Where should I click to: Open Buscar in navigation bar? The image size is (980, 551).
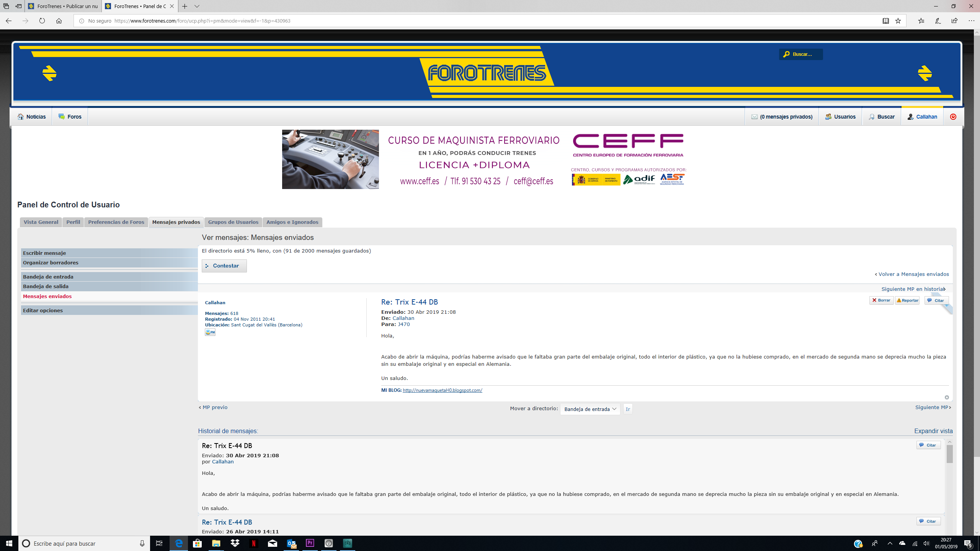tap(882, 117)
